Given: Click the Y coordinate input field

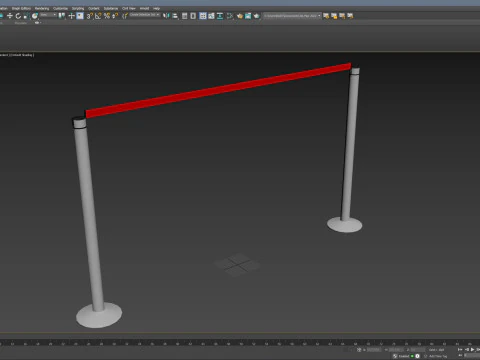Looking at the screenshot, I should tap(396, 350).
